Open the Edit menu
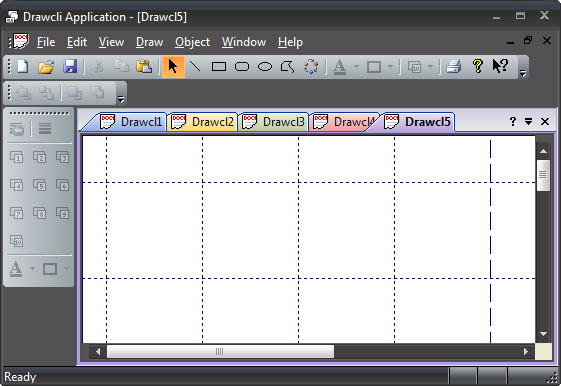 77,42
